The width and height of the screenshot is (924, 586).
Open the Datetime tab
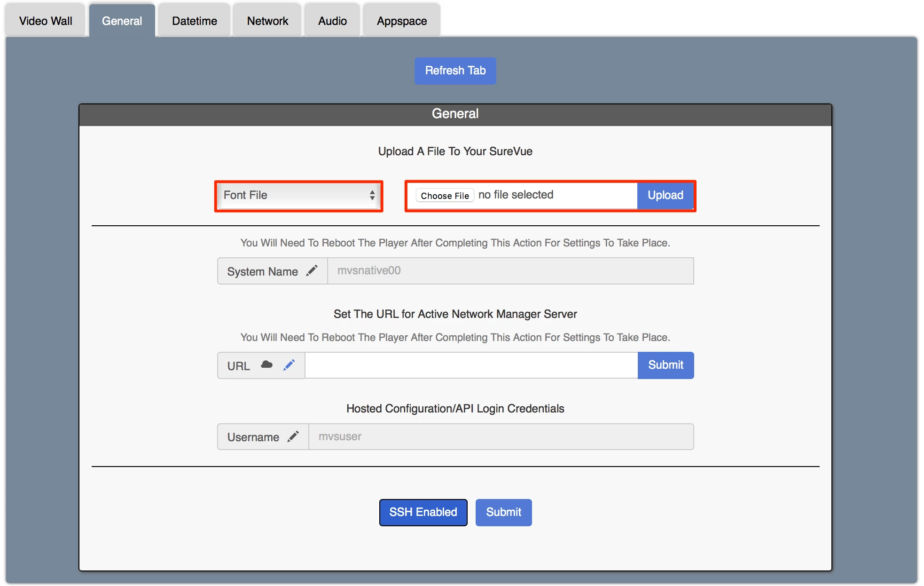[194, 21]
